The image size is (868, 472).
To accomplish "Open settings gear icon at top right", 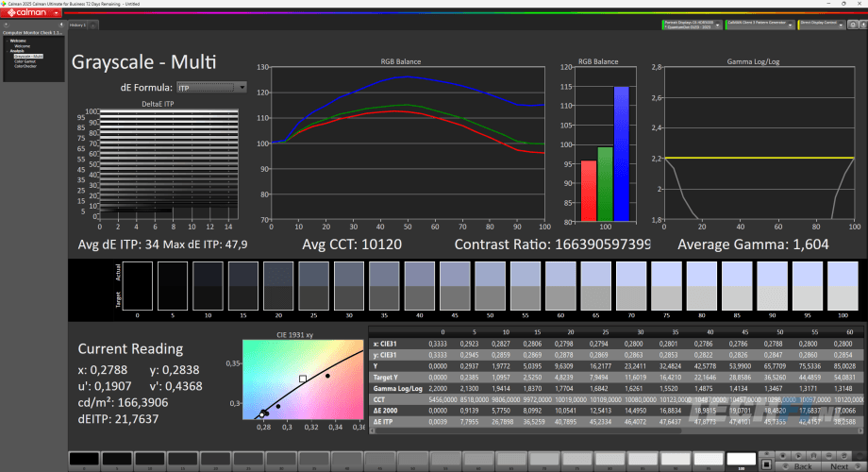I will coord(853,25).
